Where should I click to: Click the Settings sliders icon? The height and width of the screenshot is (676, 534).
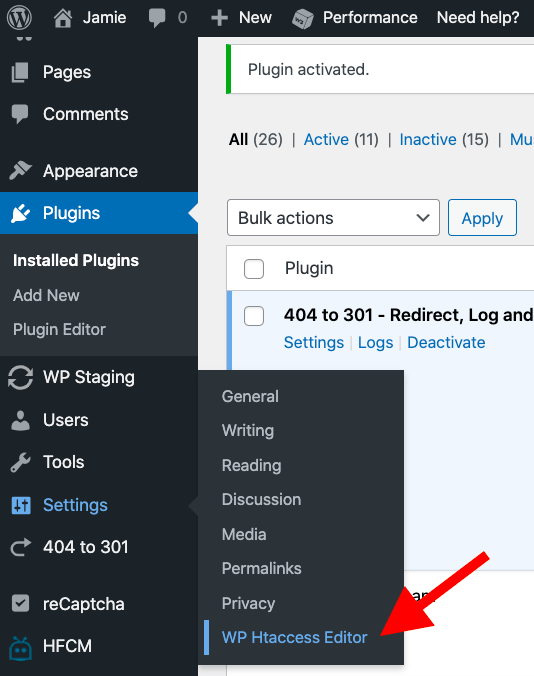click(x=21, y=505)
